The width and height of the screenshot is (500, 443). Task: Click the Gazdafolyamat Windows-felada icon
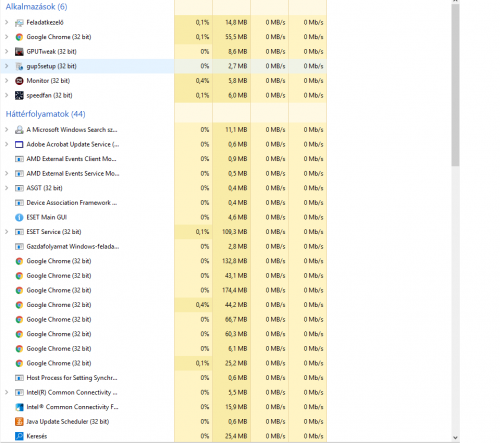(19, 247)
